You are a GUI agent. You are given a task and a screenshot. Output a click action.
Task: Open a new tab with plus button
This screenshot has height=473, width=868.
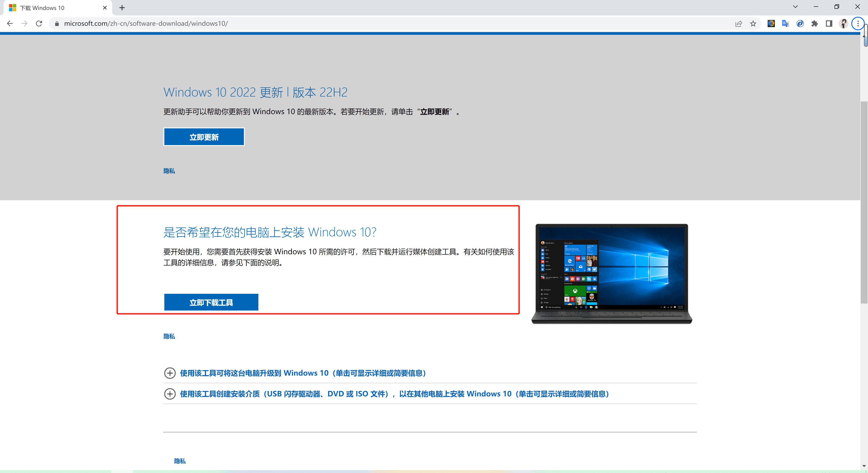coord(122,7)
